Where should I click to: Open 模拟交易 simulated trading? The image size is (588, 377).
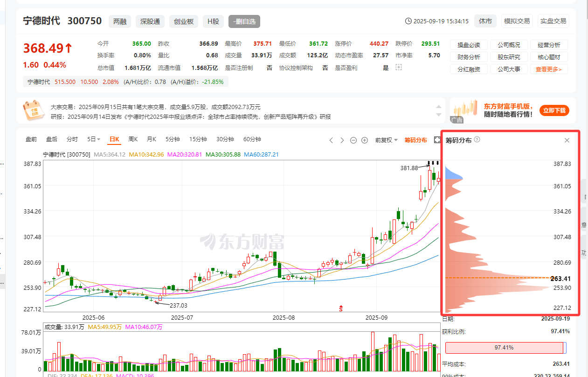(x=517, y=21)
